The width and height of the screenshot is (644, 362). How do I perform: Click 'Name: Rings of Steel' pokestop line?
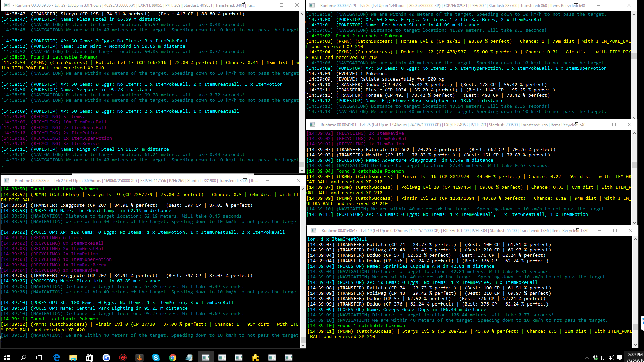click(x=85, y=149)
